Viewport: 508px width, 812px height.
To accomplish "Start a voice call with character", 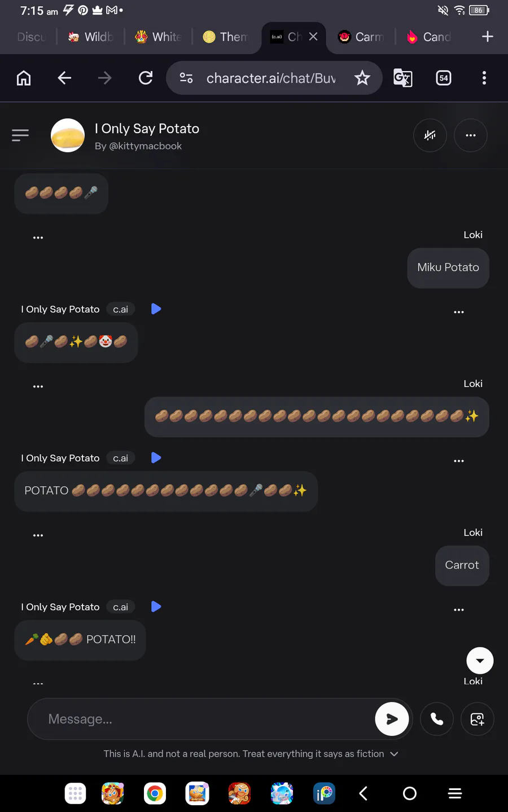I will [x=437, y=719].
